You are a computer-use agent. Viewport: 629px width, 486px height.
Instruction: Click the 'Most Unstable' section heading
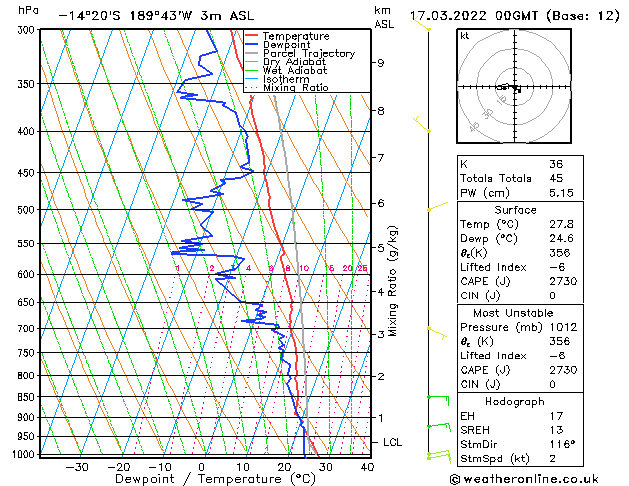coord(513,313)
